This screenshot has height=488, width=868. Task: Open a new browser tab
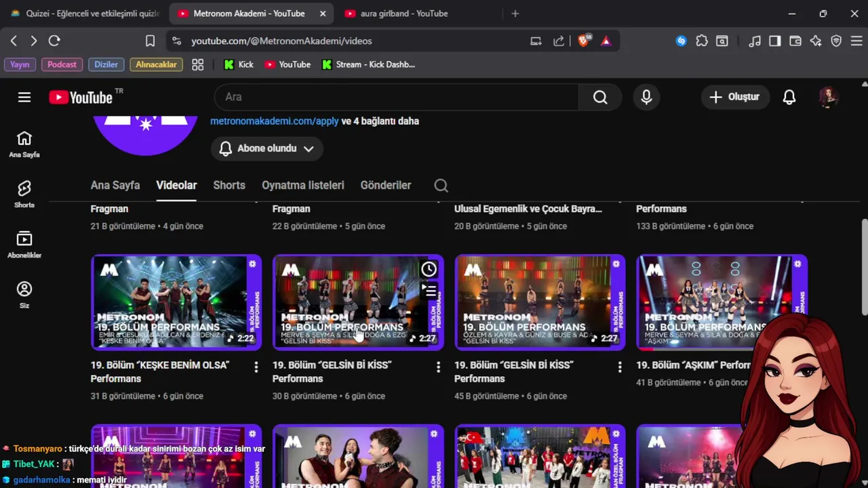(x=515, y=14)
